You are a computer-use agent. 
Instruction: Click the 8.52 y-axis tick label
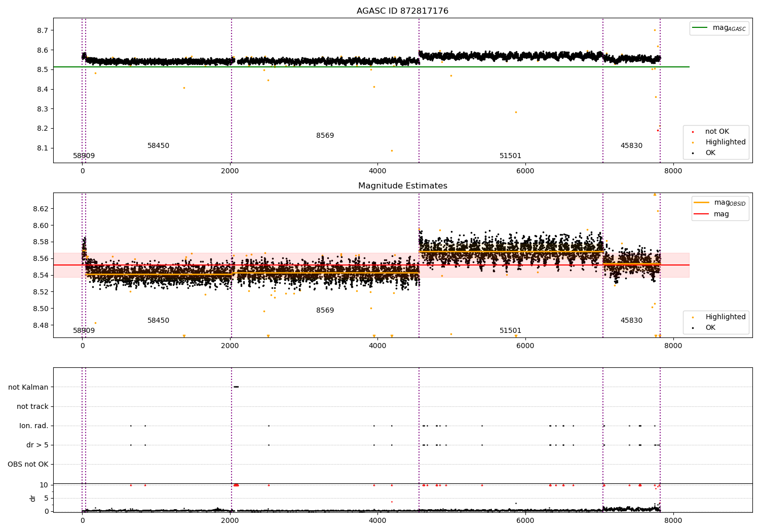[x=41, y=292]
